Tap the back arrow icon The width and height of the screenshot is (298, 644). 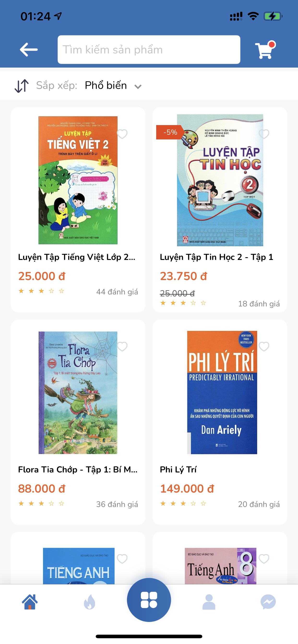tap(29, 50)
